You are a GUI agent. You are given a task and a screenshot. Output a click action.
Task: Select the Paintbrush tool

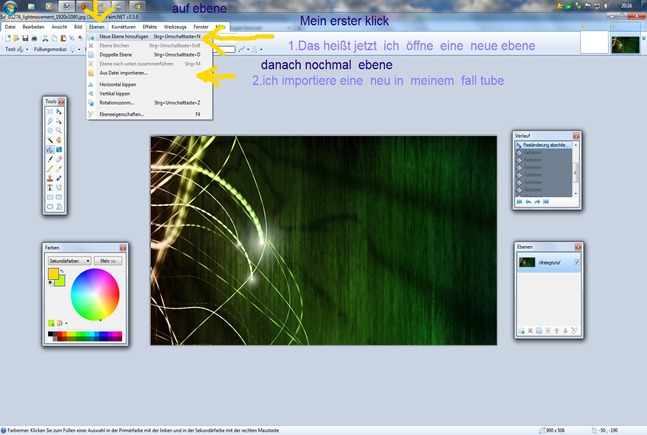(x=50, y=159)
